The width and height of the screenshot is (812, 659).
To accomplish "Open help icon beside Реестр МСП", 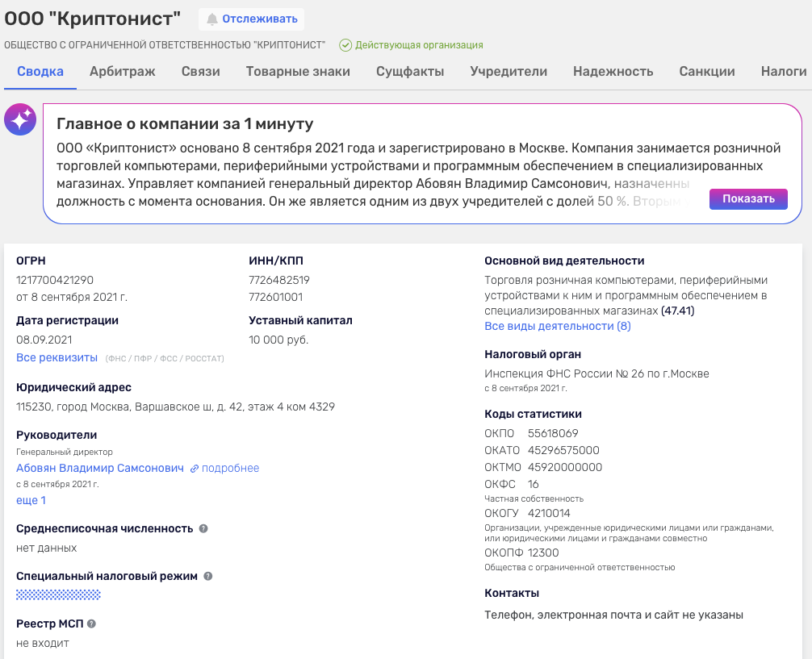I will 92,624.
